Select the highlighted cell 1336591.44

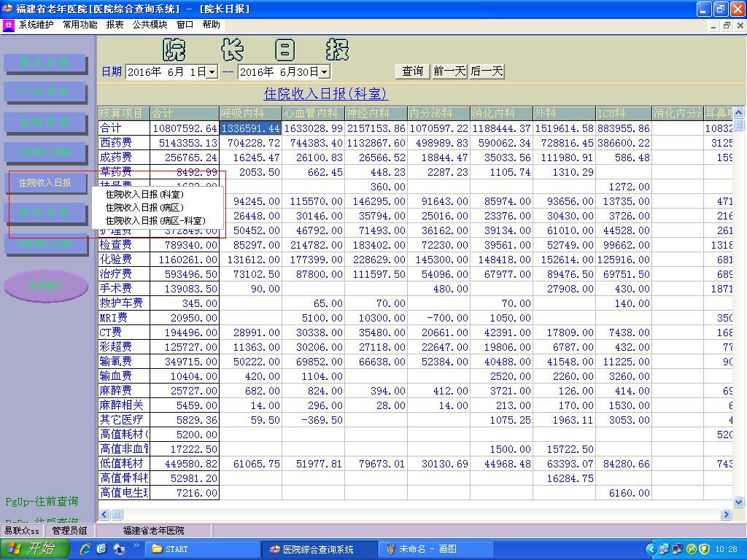(251, 128)
